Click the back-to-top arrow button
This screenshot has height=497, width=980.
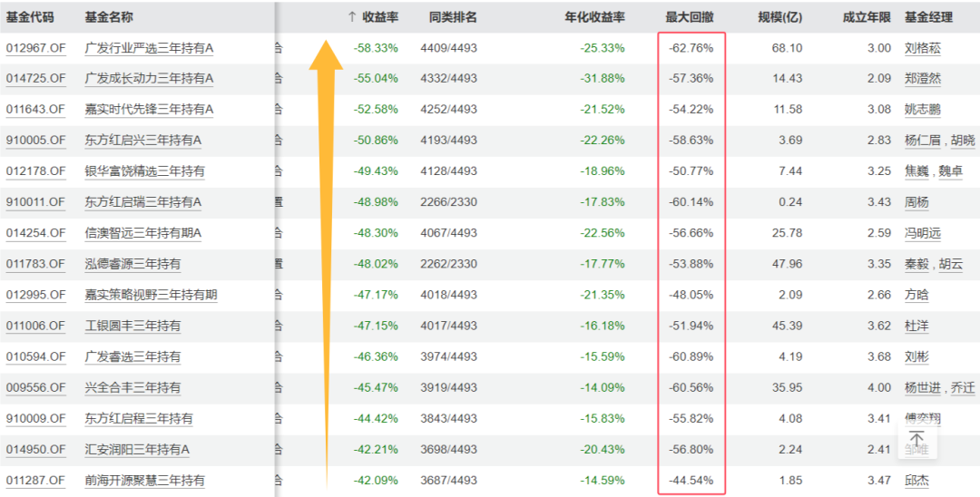tap(916, 440)
